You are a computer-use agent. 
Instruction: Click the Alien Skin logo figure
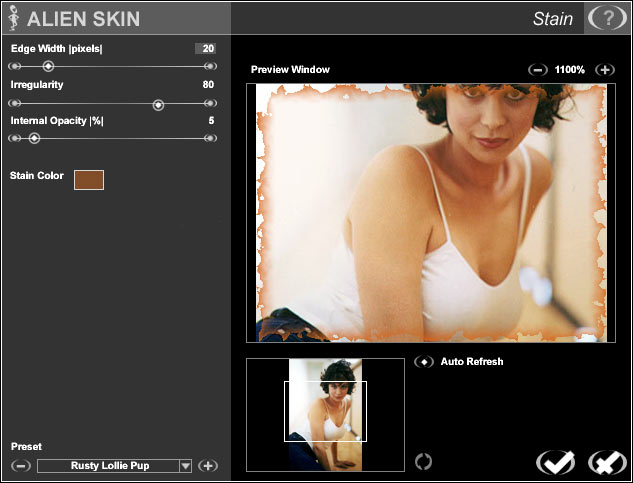(14, 18)
